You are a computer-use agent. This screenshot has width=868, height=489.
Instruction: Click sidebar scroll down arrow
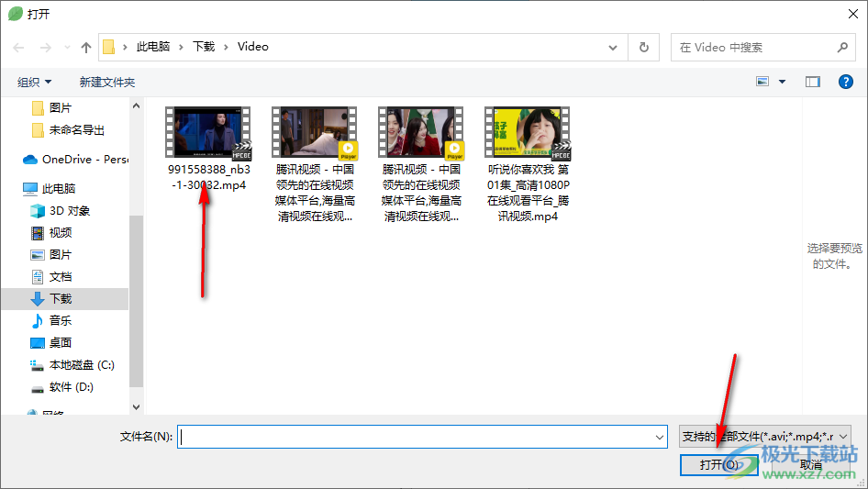click(x=136, y=407)
